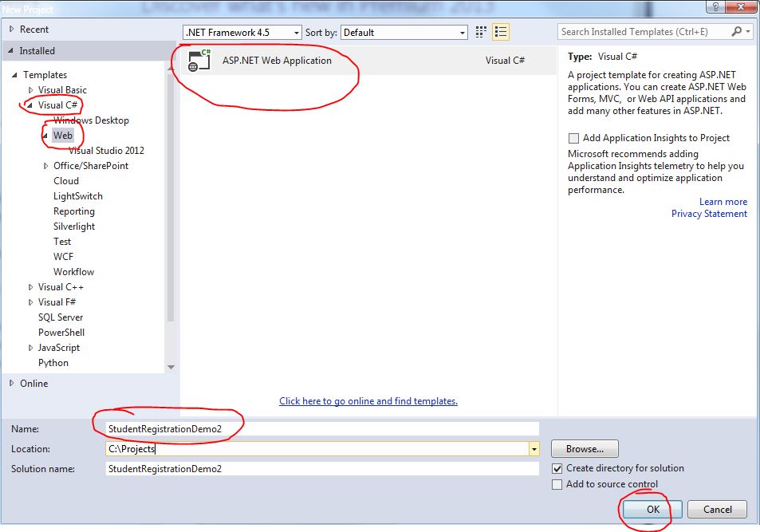Click the ASP.NET Web Application template icon
Screen dimensions: 760x532
point(199,61)
